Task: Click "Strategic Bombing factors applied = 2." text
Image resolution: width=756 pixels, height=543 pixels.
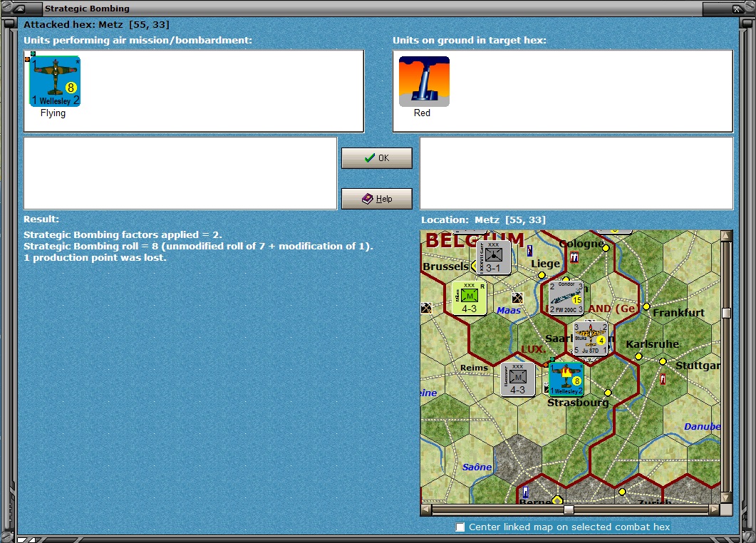Action: (123, 235)
